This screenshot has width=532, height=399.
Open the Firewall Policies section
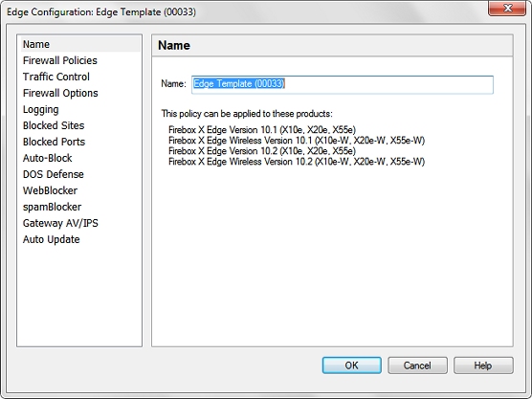[x=59, y=60]
